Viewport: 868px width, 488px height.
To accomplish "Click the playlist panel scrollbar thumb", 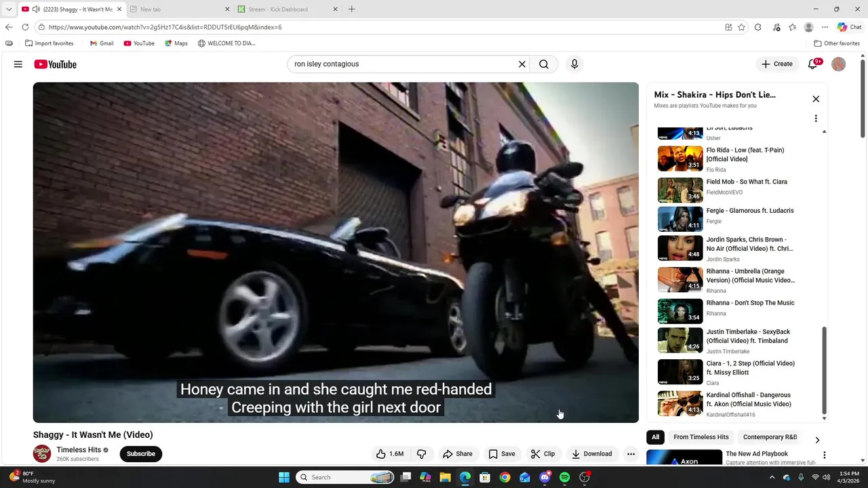I will point(825,369).
